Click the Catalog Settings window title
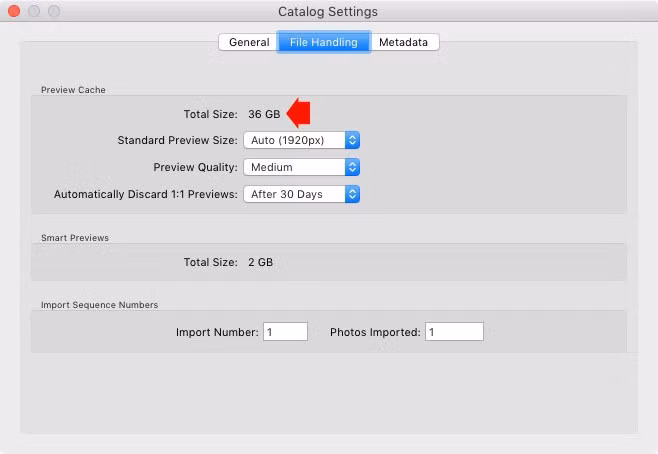The width and height of the screenshot is (658, 454). [x=328, y=12]
